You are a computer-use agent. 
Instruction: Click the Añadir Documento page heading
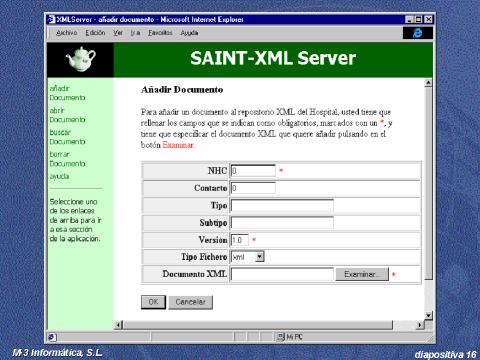click(182, 90)
